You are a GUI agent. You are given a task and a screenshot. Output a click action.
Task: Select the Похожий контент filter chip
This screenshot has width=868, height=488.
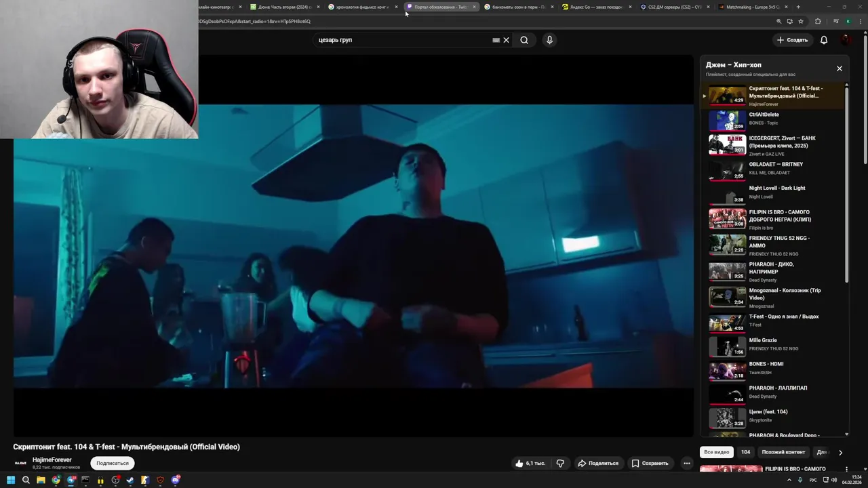783,452
